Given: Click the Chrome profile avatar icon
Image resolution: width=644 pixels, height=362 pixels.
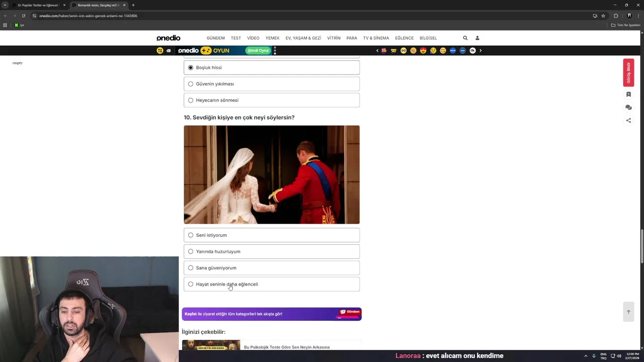Looking at the screenshot, I should [629, 16].
